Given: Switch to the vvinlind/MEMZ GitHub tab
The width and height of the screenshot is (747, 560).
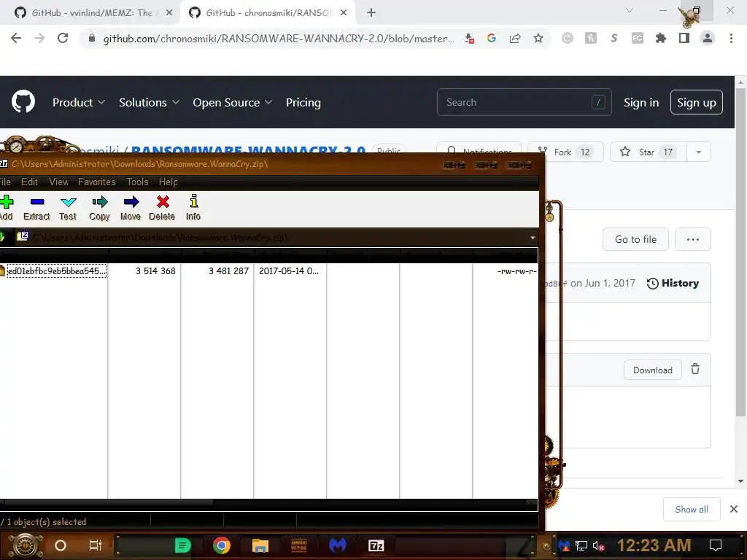Looking at the screenshot, I should point(90,13).
